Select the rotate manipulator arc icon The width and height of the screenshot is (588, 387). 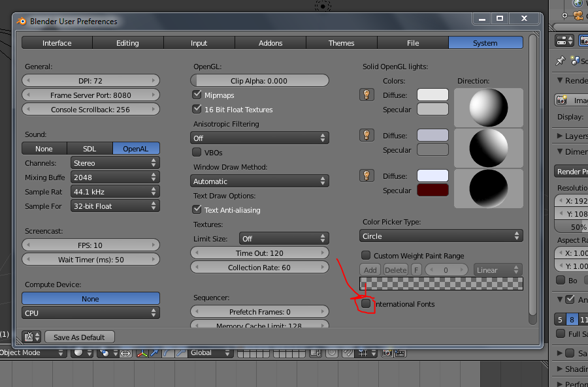pos(168,353)
